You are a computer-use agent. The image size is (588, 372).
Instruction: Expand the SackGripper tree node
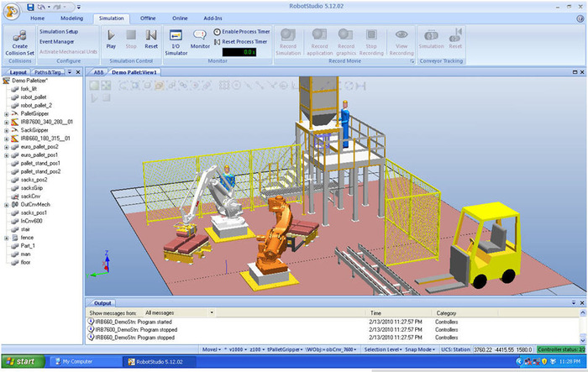[7, 130]
